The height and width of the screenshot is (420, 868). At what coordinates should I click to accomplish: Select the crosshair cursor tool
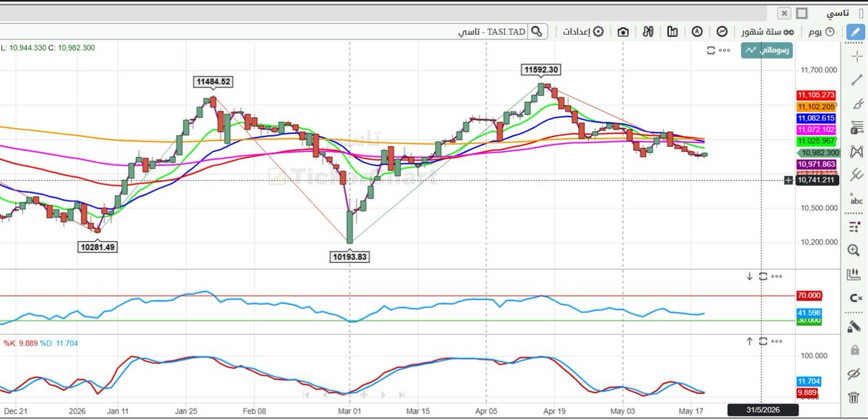coord(857,56)
